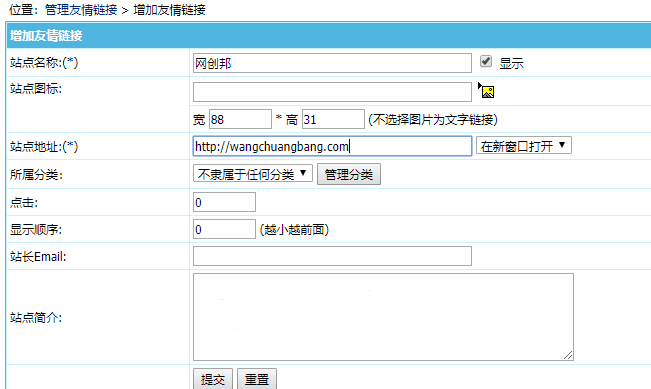Click the hint text 不选择图片为文字链接
This screenshot has height=389, width=651.
point(433,120)
